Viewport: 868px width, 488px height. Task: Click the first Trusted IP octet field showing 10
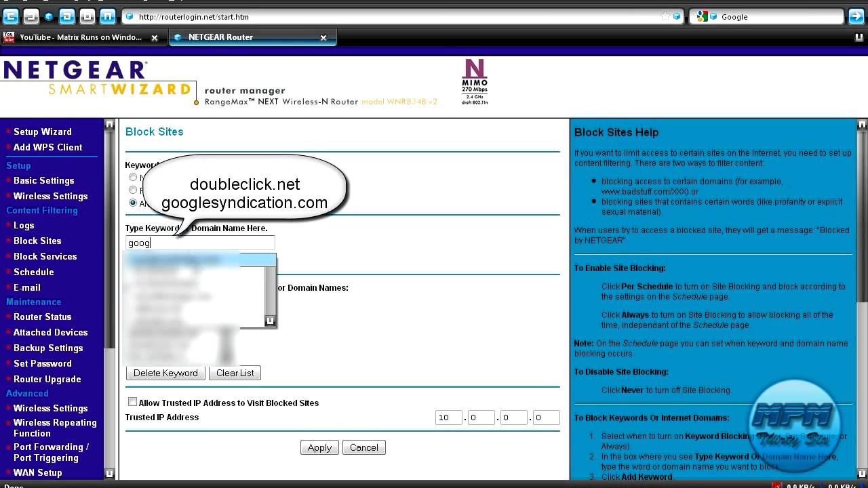[449, 418]
